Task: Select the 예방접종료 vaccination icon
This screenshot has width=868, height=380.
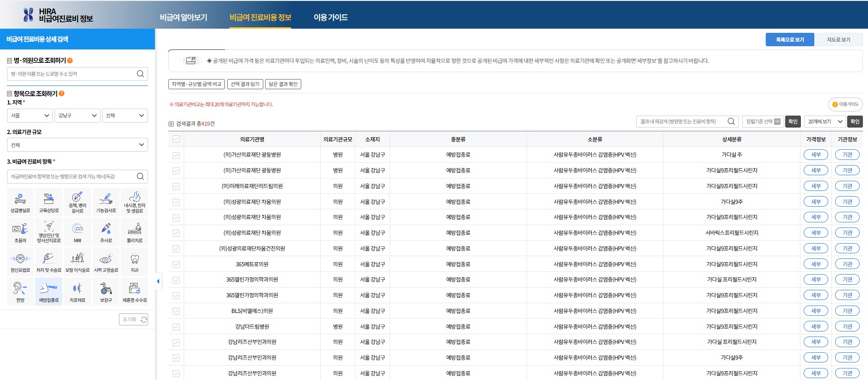Action: (x=49, y=291)
